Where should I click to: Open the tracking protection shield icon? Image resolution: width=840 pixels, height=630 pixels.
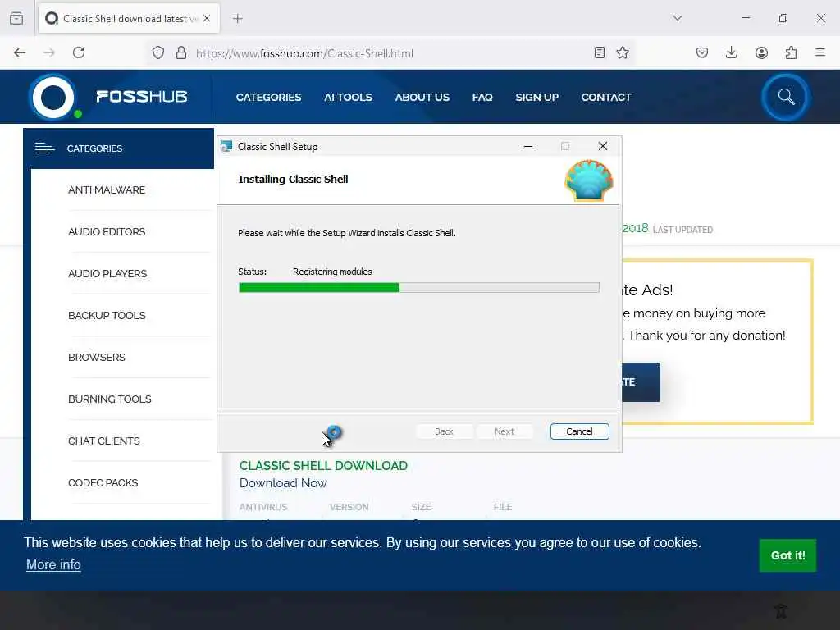point(158,52)
